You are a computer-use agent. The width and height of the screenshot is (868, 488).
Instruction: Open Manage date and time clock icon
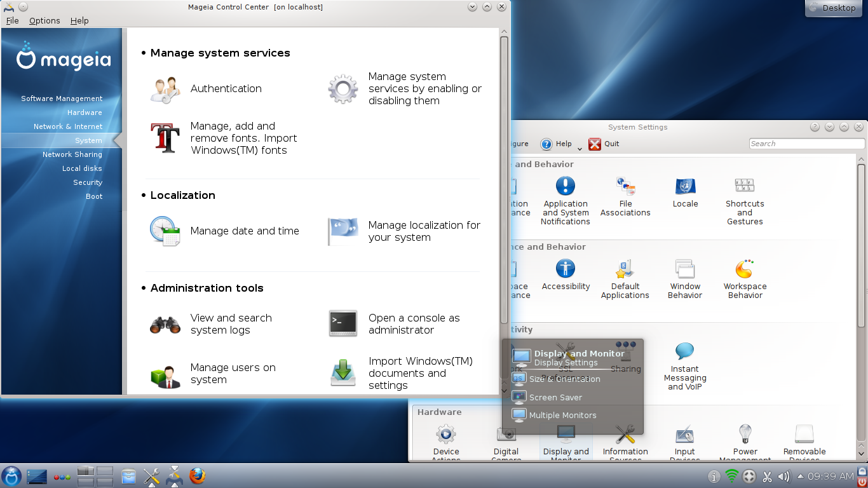(165, 231)
